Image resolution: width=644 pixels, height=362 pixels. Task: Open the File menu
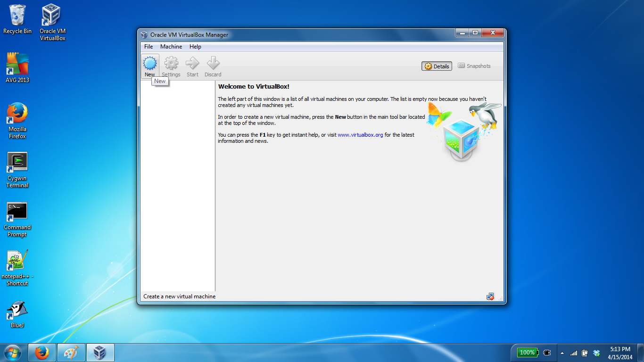[x=149, y=47]
